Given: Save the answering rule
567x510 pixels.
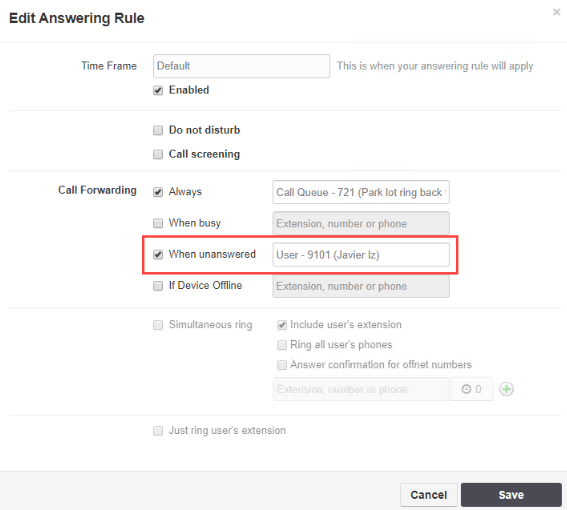Looking at the screenshot, I should click(511, 495).
